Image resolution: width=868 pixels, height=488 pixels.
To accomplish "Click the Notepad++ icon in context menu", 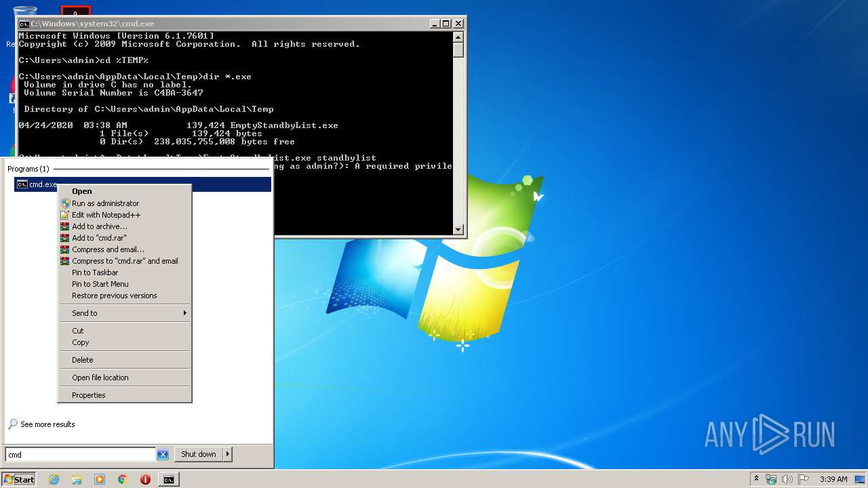I will 65,215.
